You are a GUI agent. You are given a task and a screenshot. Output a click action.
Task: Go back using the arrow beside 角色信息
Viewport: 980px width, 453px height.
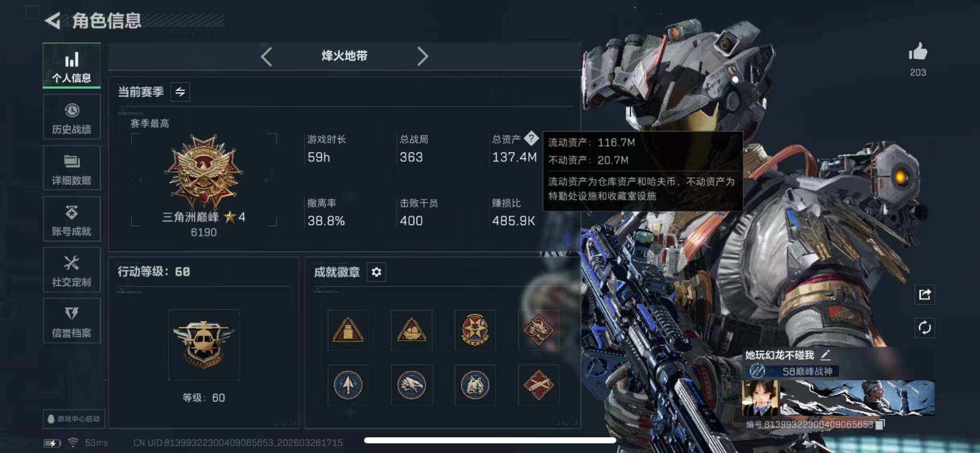pos(53,20)
